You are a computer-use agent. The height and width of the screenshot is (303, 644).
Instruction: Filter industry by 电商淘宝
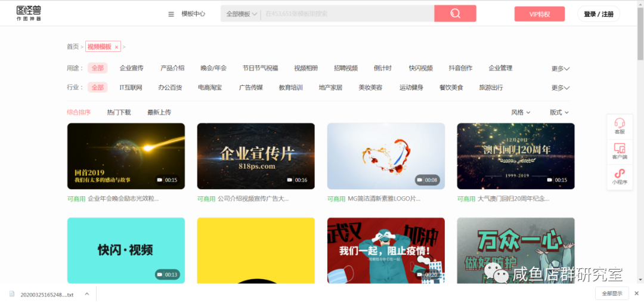pyautogui.click(x=210, y=88)
